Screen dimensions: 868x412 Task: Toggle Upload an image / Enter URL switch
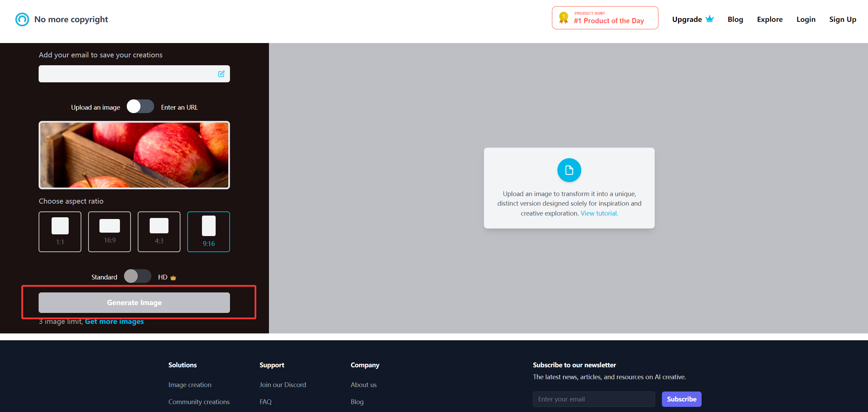[x=140, y=107]
